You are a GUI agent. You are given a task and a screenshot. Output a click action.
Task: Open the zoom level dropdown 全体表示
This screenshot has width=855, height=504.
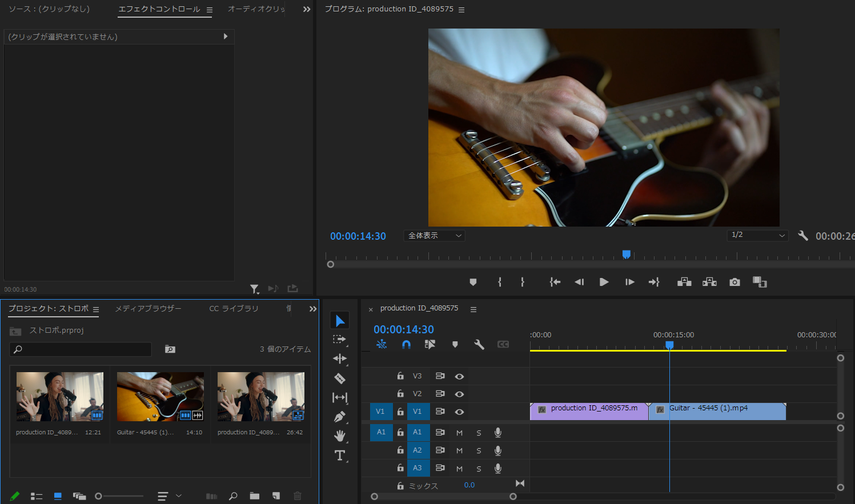coord(434,236)
